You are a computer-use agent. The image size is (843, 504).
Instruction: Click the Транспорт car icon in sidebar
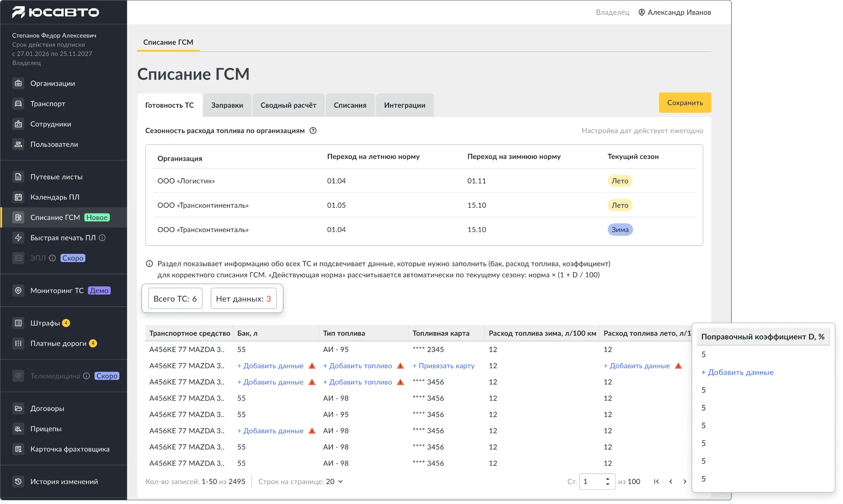click(x=18, y=104)
